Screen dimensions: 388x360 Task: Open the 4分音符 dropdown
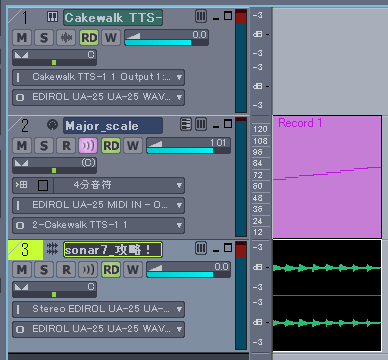point(119,185)
